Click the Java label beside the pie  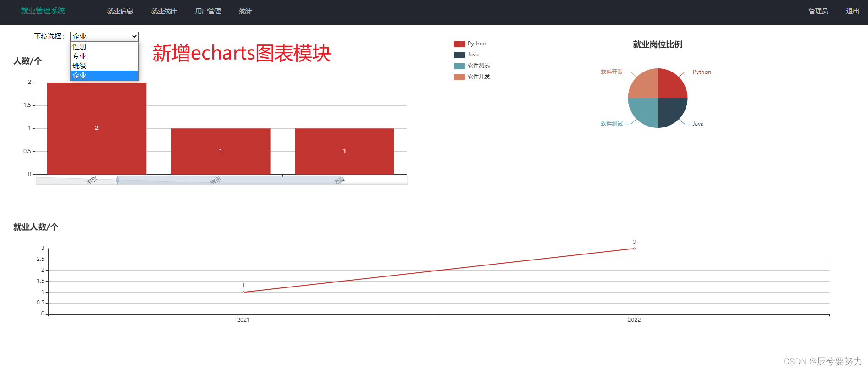[698, 124]
